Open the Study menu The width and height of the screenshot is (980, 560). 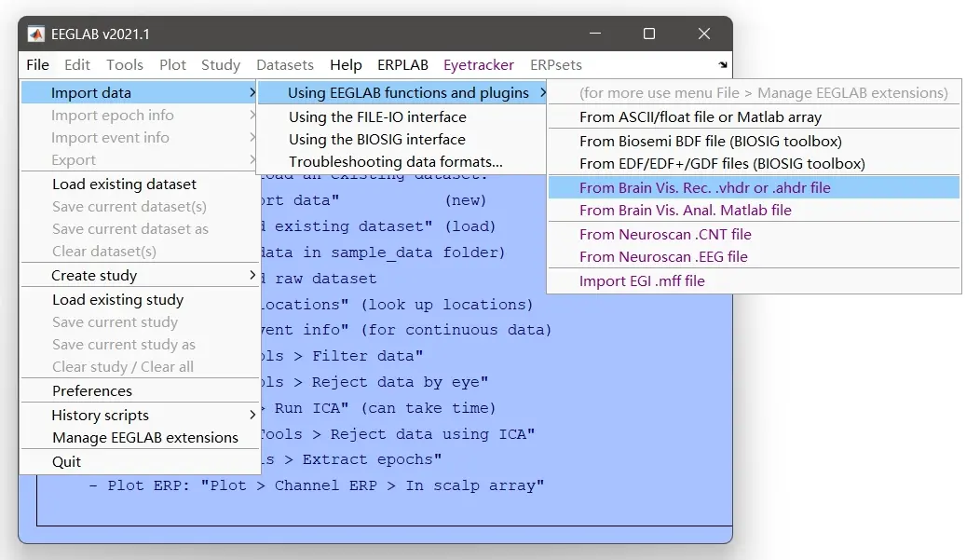point(221,65)
